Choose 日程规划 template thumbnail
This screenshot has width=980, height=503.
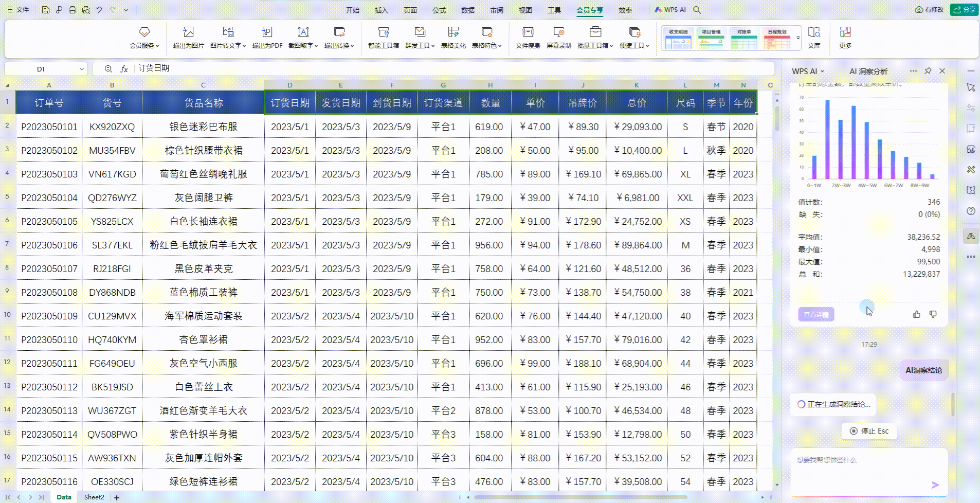[x=777, y=39]
